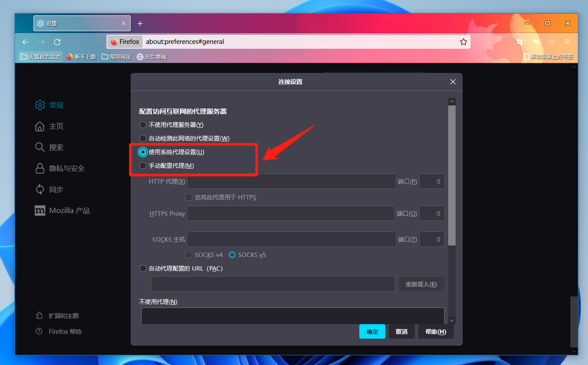Open 京东商城 bookmark

pyautogui.click(x=152, y=57)
